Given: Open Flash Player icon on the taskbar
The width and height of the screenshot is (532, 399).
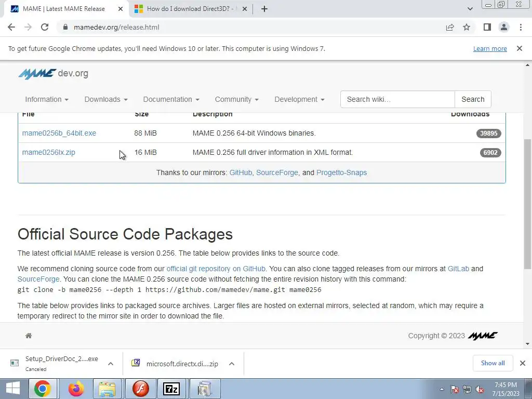Looking at the screenshot, I should (x=140, y=389).
